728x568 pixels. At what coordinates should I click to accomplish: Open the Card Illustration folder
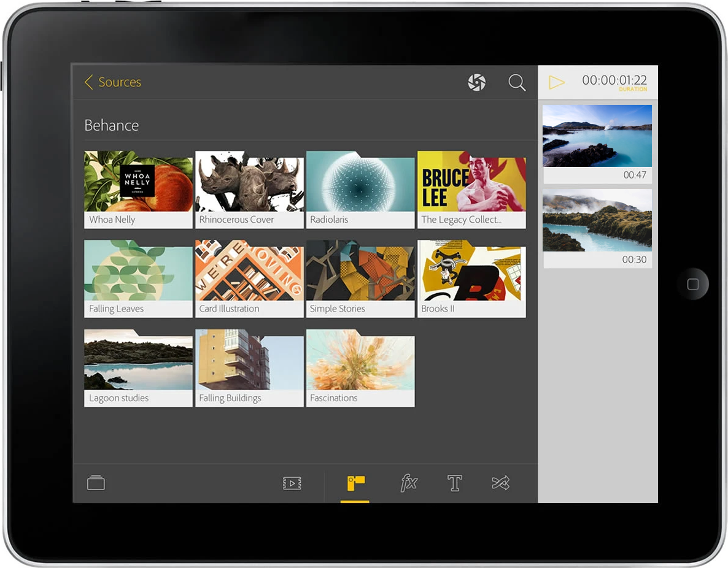(x=249, y=278)
